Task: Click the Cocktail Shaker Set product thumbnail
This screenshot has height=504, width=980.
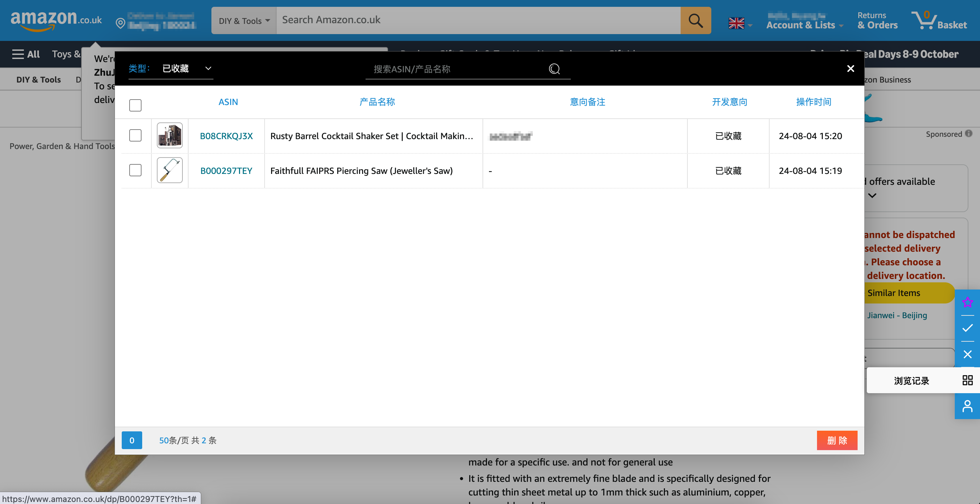Action: (170, 135)
